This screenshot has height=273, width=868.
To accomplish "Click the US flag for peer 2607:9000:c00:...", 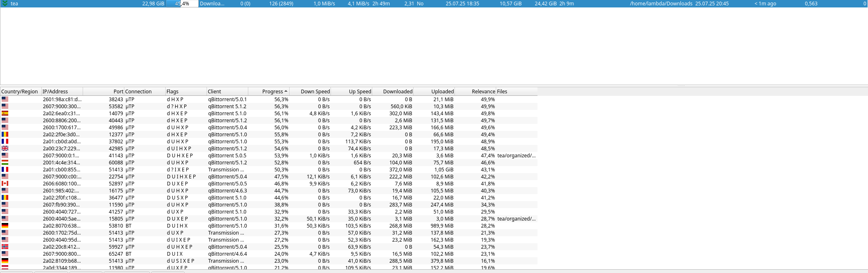I will point(5,176).
